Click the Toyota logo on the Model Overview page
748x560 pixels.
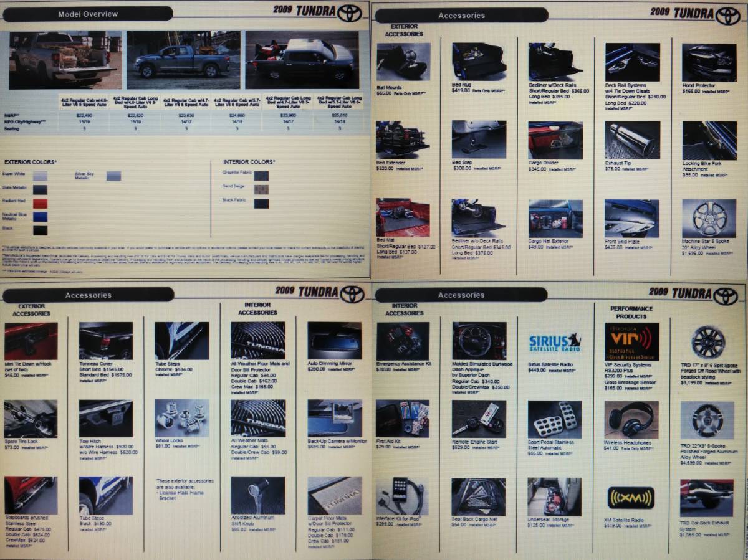coord(350,12)
